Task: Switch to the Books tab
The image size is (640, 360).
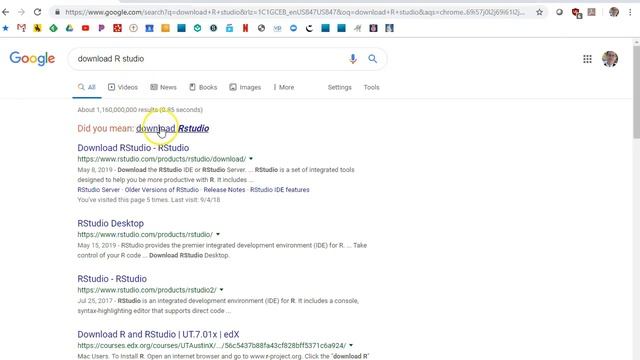Action: [x=203, y=87]
